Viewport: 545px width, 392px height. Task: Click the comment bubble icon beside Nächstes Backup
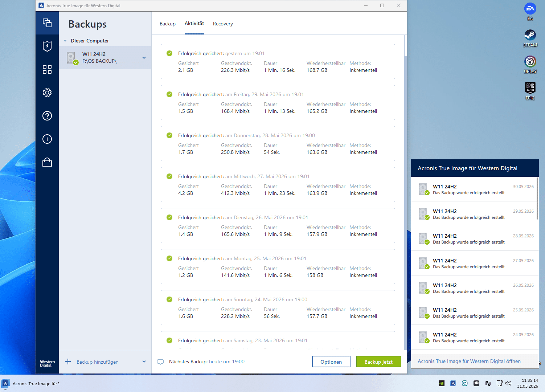coord(160,362)
